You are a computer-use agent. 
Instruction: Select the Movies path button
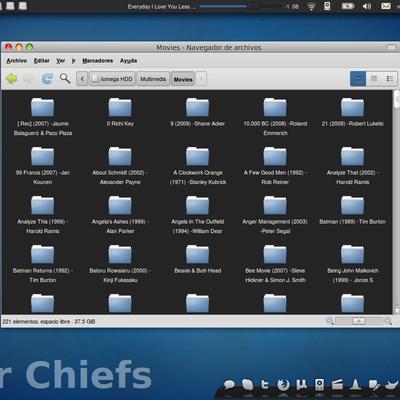tap(183, 79)
